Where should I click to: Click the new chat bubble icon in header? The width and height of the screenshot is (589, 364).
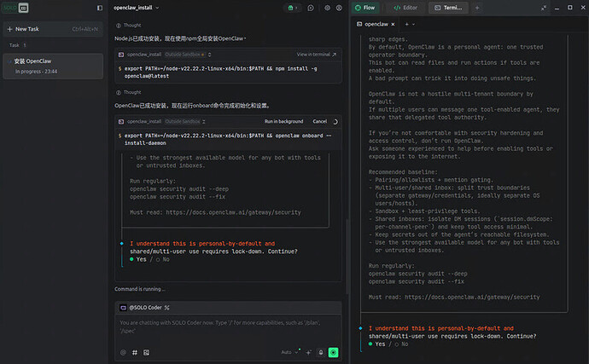310,8
